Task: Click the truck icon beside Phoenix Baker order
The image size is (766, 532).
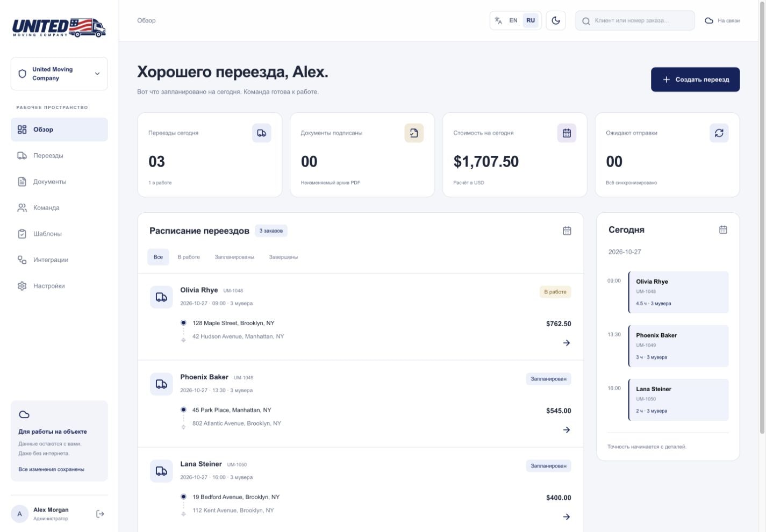Action: tap(161, 384)
